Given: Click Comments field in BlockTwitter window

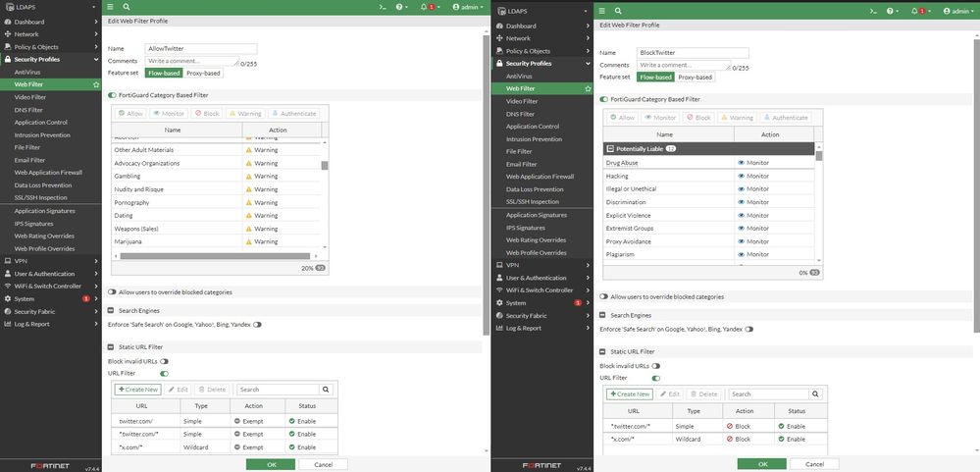Looking at the screenshot, I should point(683,65).
